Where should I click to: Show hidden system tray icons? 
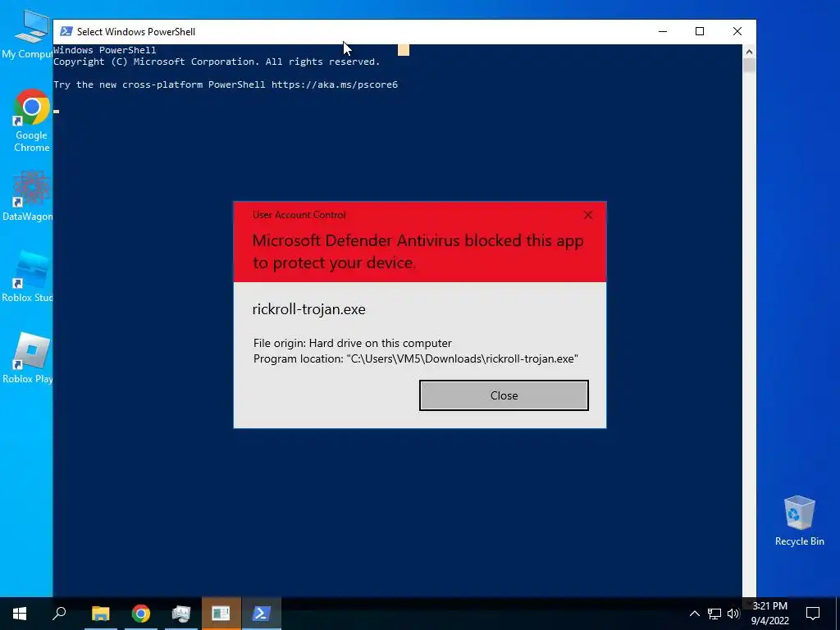[x=694, y=614]
